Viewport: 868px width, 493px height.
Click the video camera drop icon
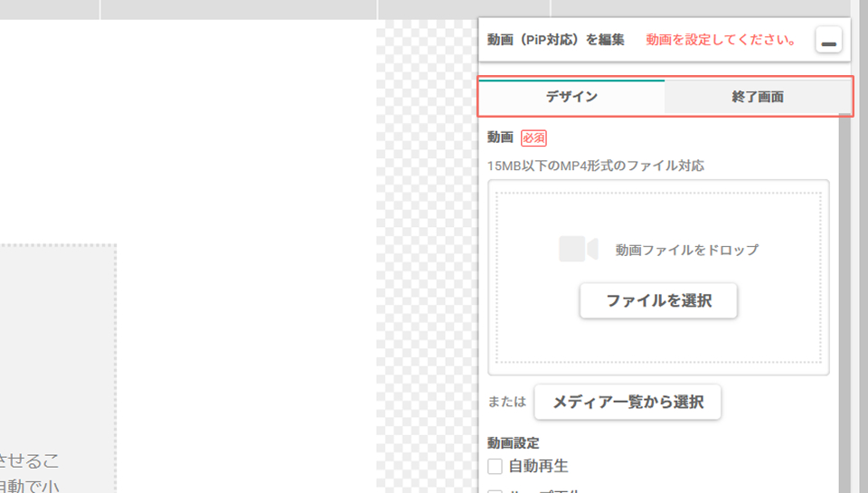(578, 249)
